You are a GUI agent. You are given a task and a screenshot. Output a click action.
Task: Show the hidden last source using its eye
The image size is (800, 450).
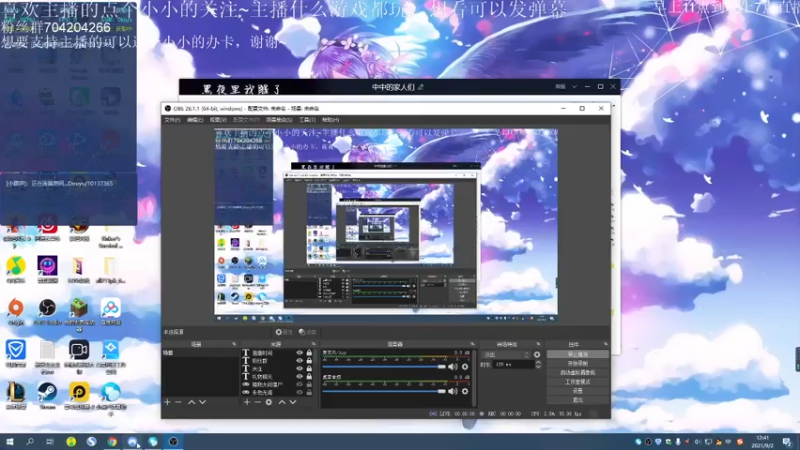pos(299,392)
